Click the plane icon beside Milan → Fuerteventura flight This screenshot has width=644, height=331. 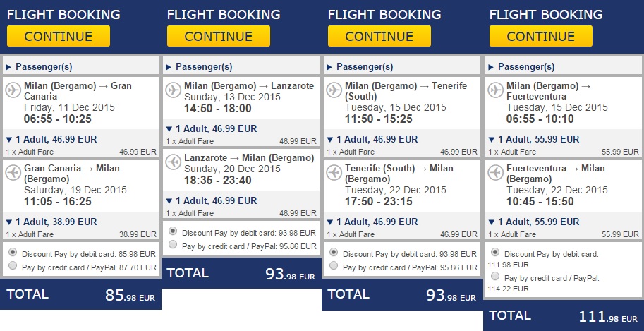497,90
